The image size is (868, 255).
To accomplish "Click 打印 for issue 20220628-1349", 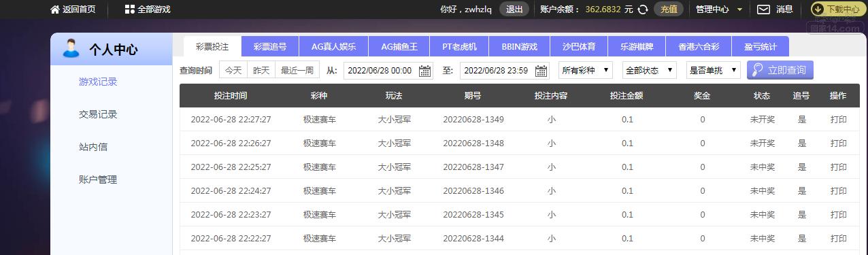I will pos(839,120).
